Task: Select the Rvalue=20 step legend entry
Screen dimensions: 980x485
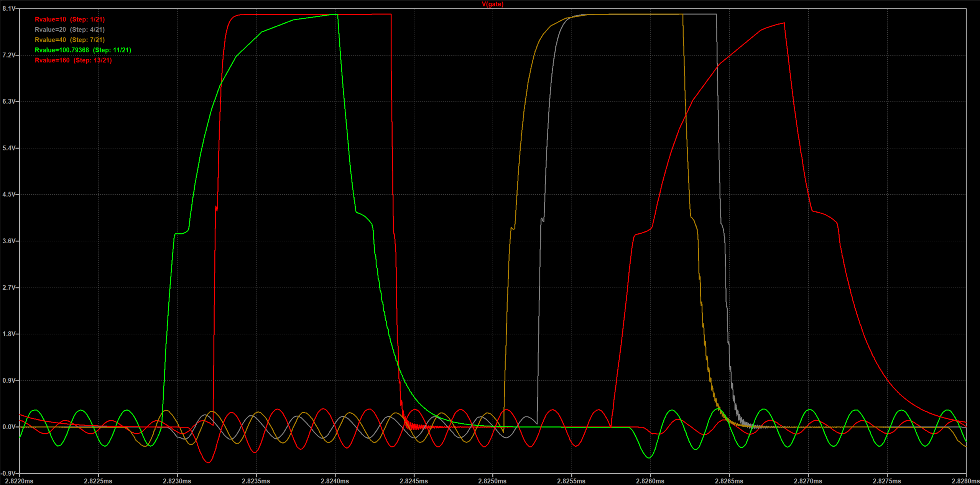Action: (69, 29)
